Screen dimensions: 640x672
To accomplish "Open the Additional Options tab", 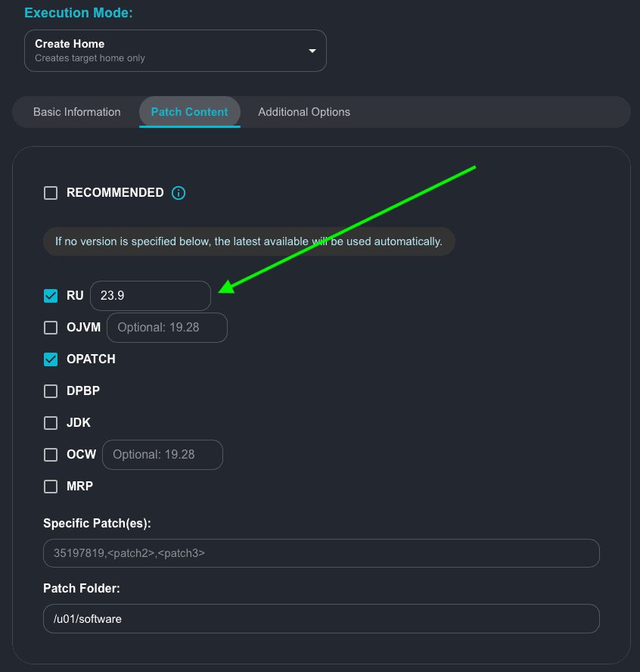I will pyautogui.click(x=304, y=112).
